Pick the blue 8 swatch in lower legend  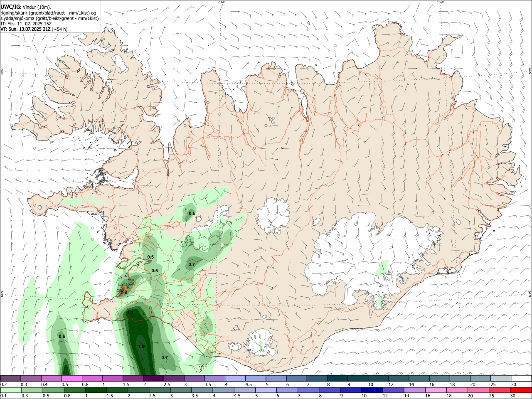point(329,390)
